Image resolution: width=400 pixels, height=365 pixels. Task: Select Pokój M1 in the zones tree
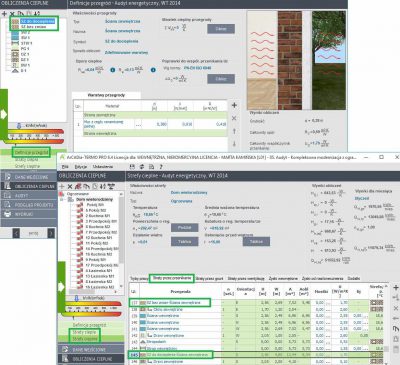tap(95, 205)
